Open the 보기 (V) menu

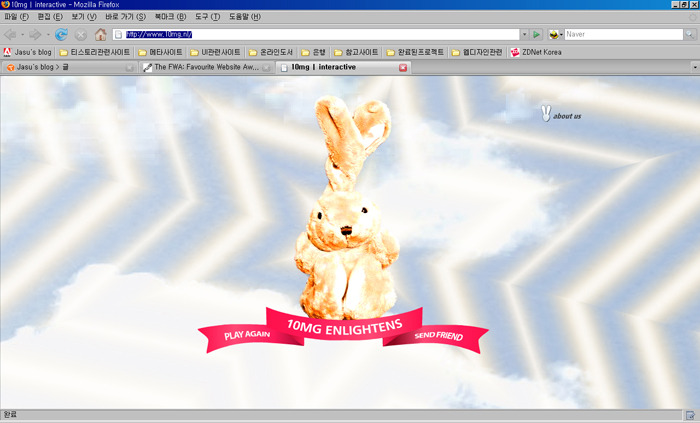pyautogui.click(x=84, y=17)
